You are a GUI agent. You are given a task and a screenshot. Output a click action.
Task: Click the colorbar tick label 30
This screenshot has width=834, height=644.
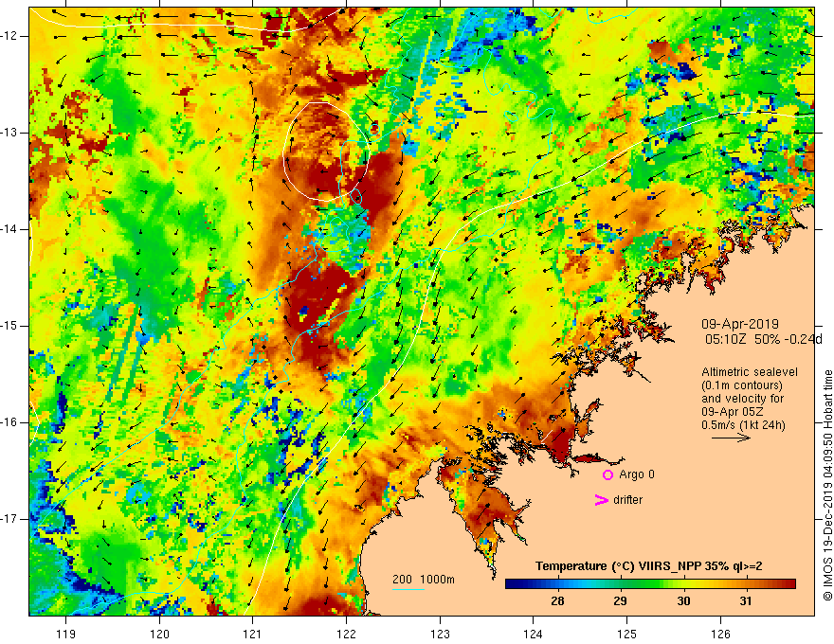tap(683, 601)
